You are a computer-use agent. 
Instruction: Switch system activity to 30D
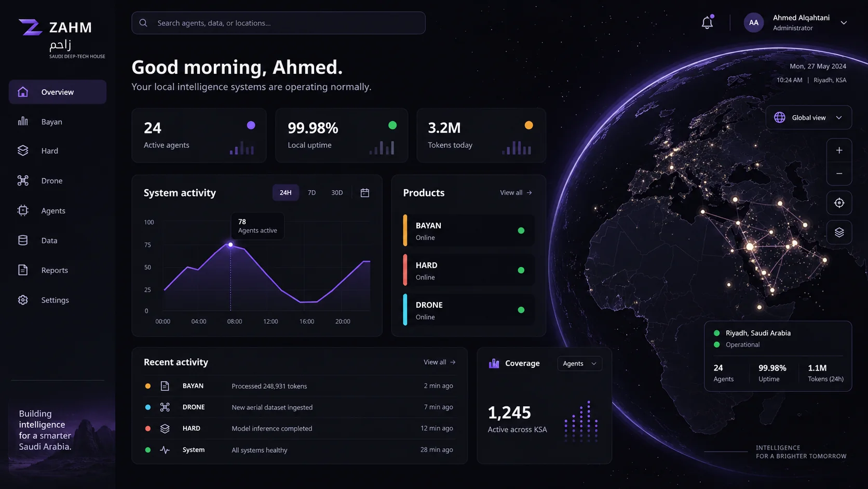[337, 193]
